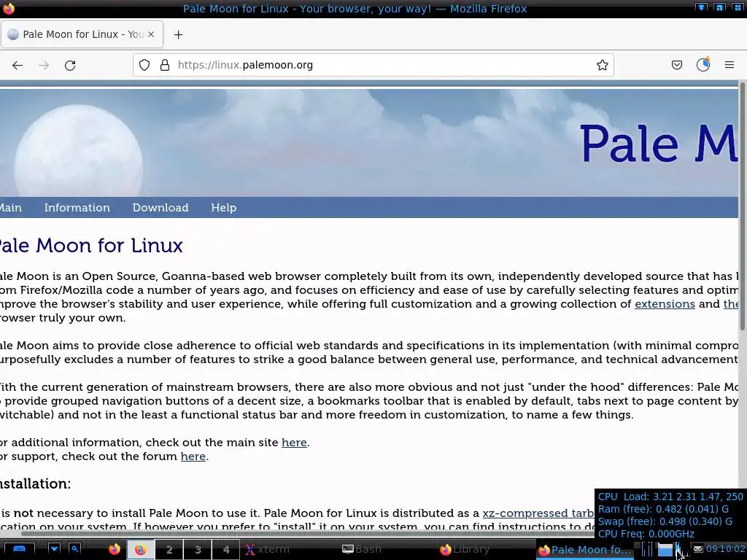
Task: Follow the main site 'here' link
Action: 294,443
